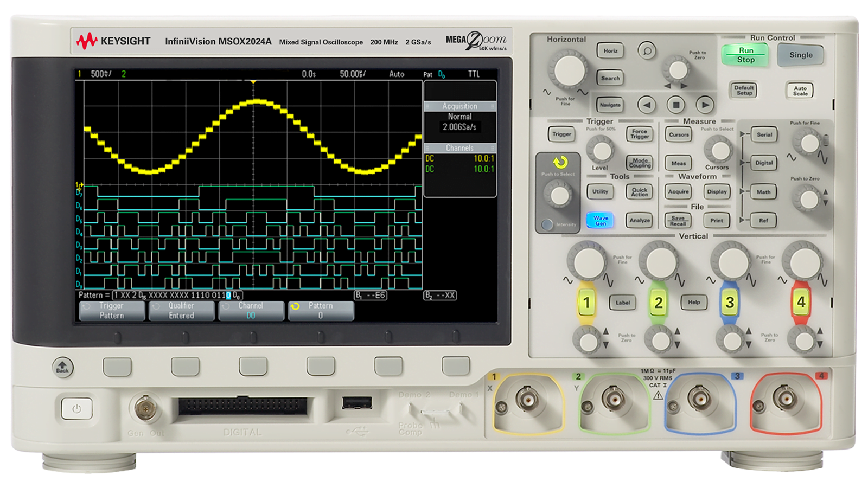Click the Display button

tap(717, 191)
